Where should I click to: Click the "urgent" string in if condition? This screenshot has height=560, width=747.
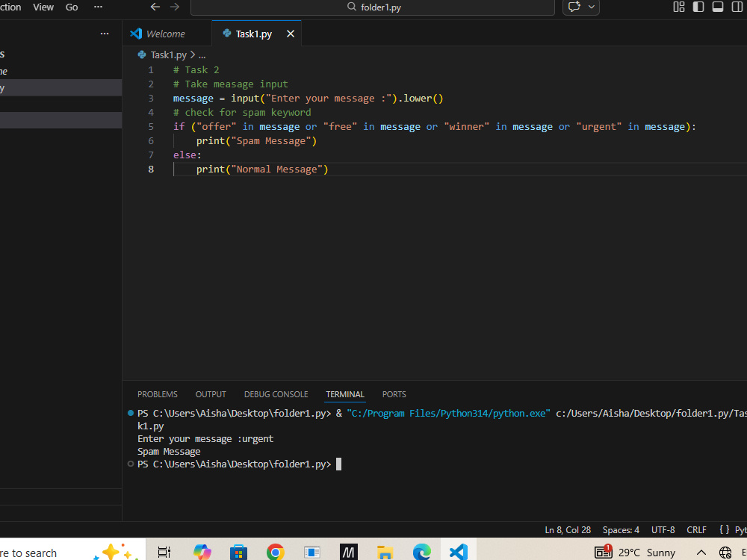click(x=599, y=127)
